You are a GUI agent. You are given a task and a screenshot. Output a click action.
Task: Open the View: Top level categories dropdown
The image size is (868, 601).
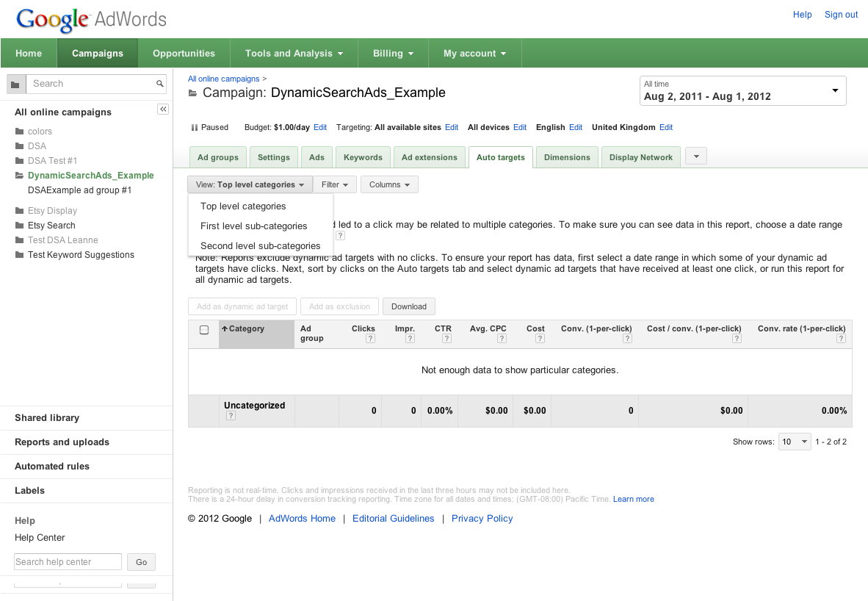coord(250,184)
